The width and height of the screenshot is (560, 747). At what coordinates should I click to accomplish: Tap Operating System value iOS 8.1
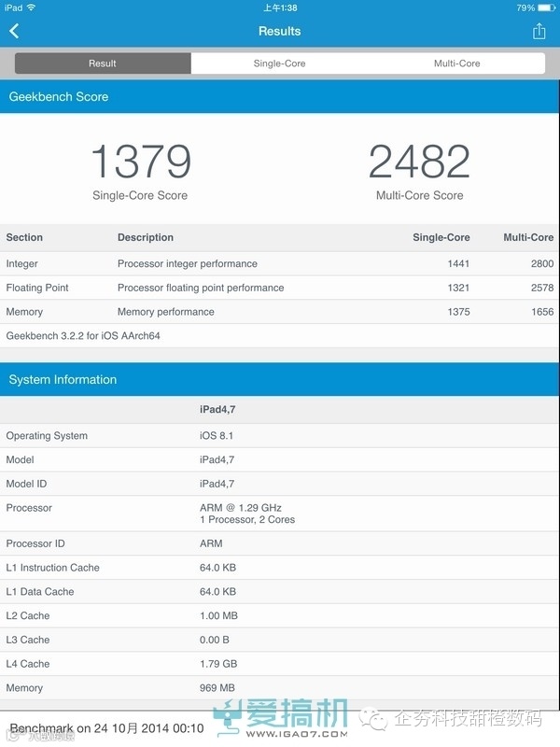[x=217, y=436]
